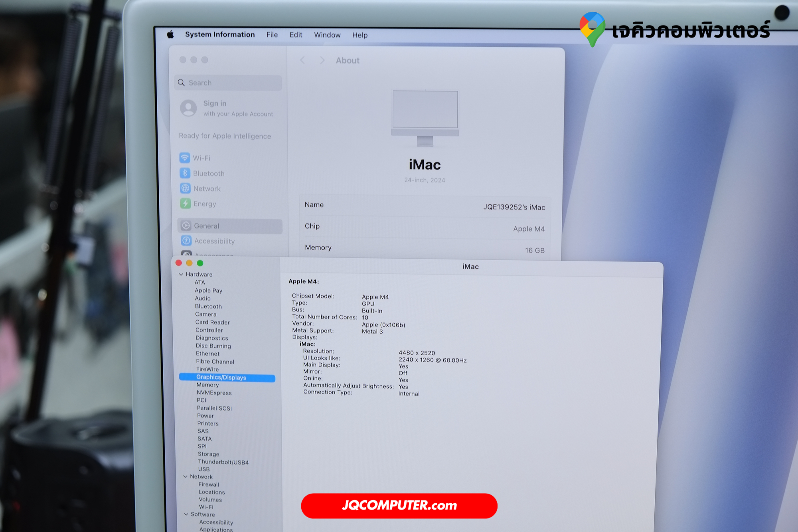
Task: Select Firewall under Network tree
Action: point(209,485)
